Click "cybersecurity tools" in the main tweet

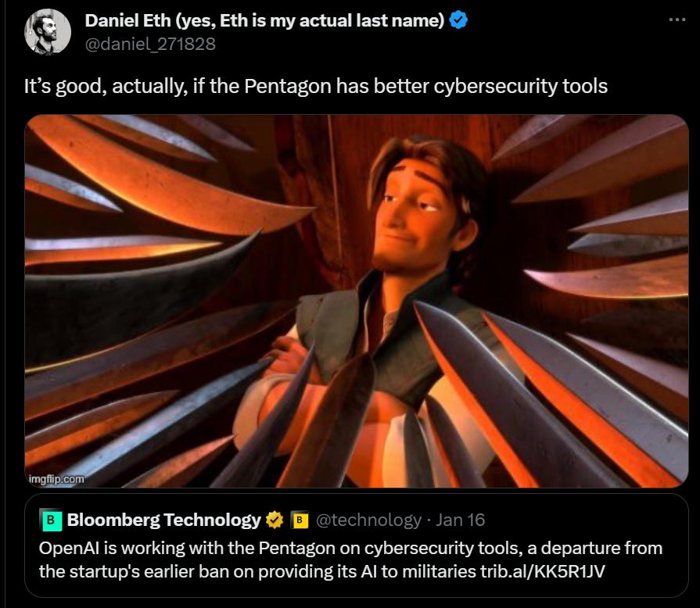pos(521,86)
